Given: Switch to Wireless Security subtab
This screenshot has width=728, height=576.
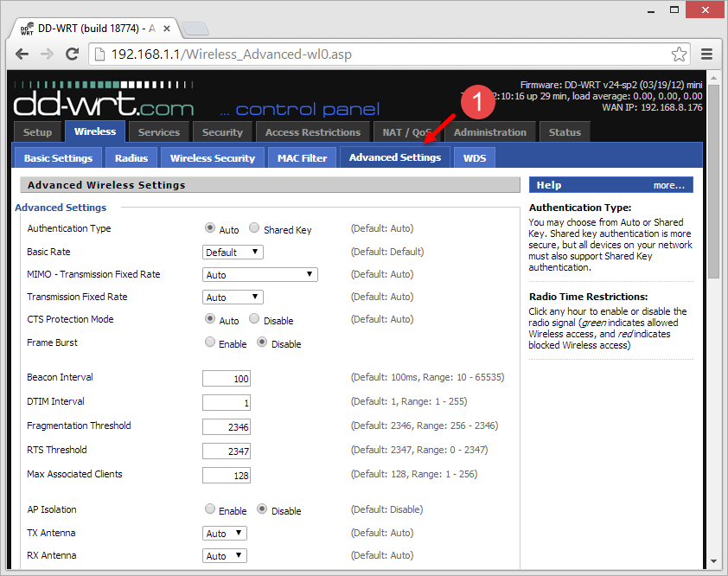Looking at the screenshot, I should pos(213,158).
